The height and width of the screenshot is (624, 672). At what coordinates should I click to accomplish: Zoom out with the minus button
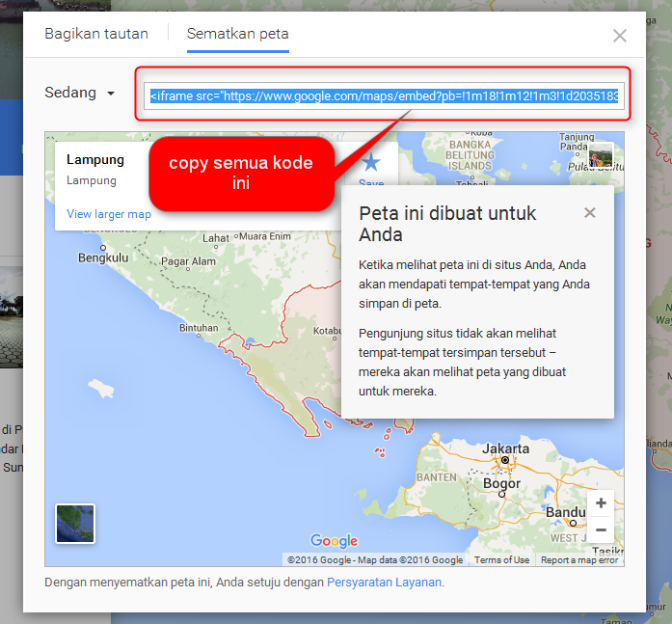(x=601, y=530)
